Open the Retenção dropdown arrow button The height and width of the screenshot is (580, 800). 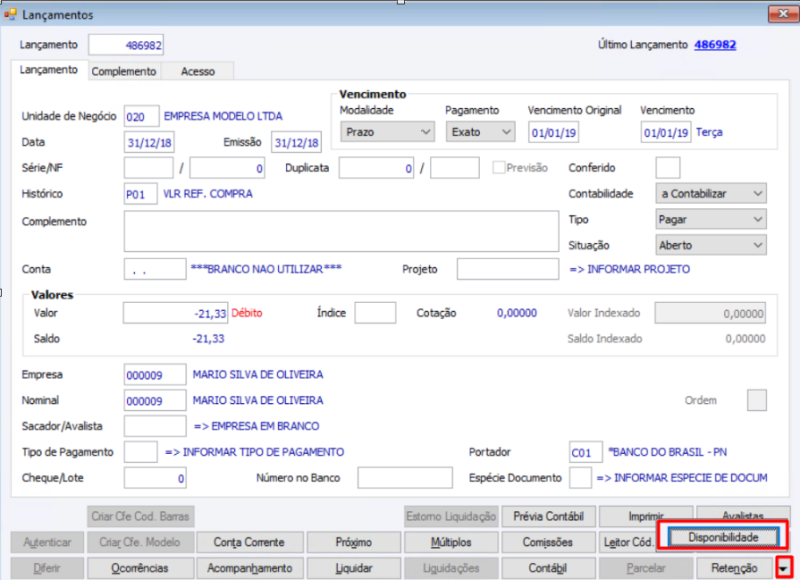pos(783,567)
